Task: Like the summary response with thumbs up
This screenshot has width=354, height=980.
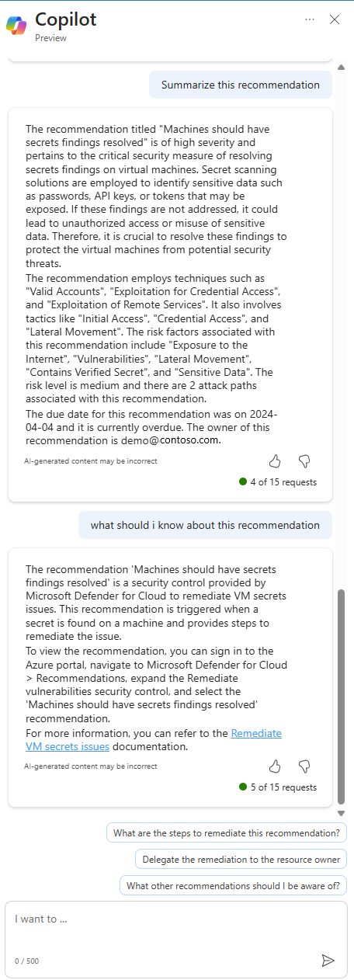Action: [275, 461]
